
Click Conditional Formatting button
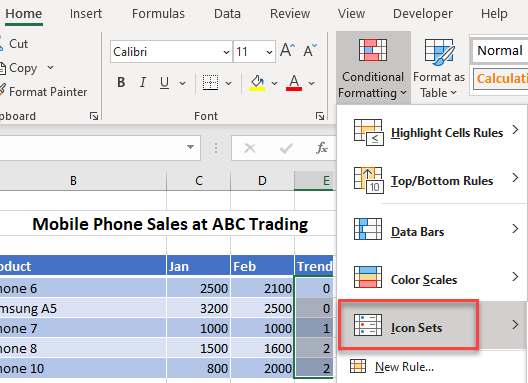(373, 68)
